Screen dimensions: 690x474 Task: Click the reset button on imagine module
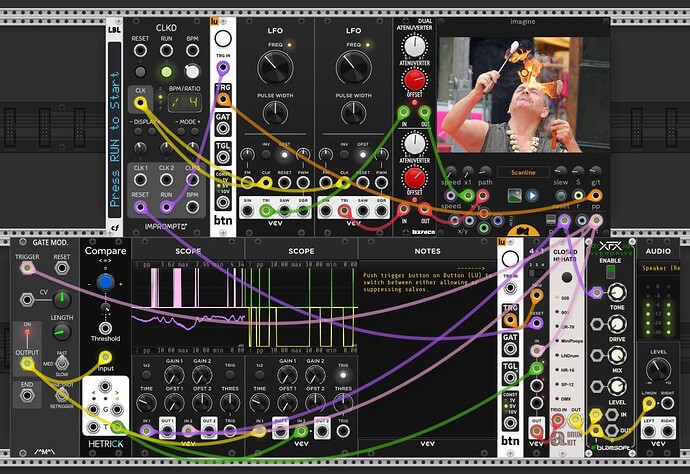[560, 195]
